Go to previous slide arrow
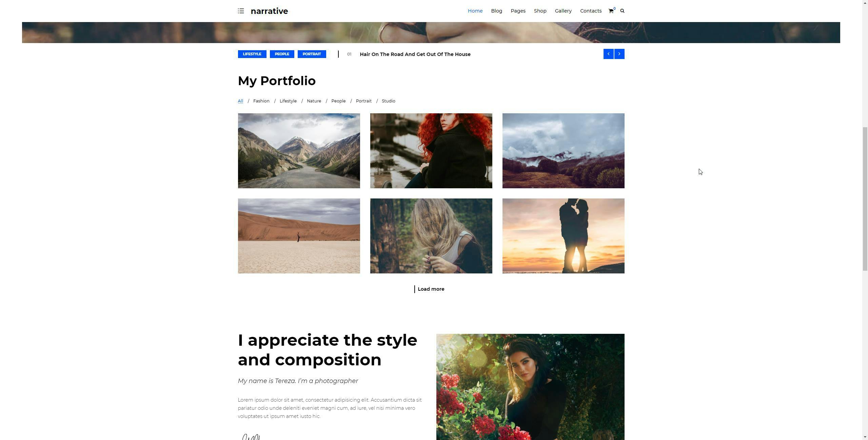 click(608, 54)
